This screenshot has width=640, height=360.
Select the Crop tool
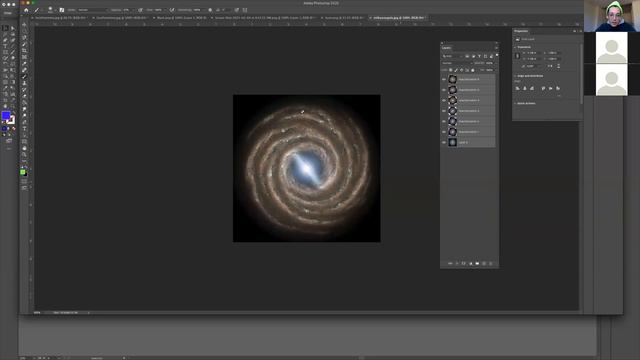24,51
